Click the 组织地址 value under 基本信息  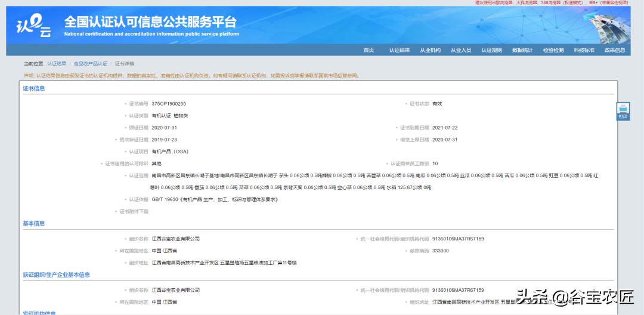(x=224, y=262)
